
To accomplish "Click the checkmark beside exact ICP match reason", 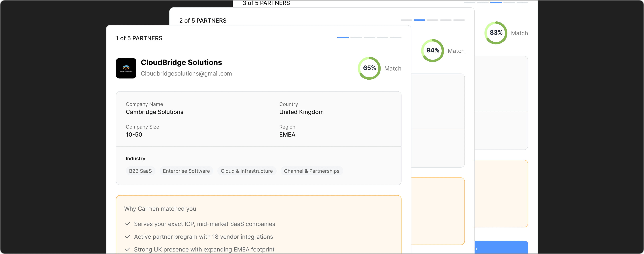I will coord(128,224).
